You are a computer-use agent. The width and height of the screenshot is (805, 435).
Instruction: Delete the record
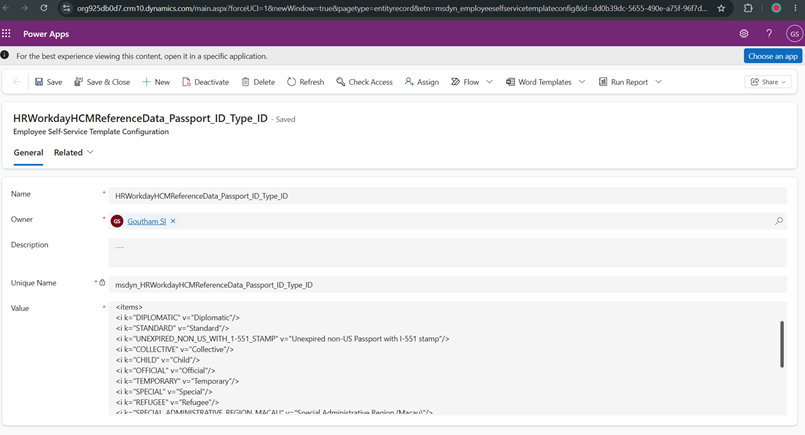pyautogui.click(x=259, y=82)
